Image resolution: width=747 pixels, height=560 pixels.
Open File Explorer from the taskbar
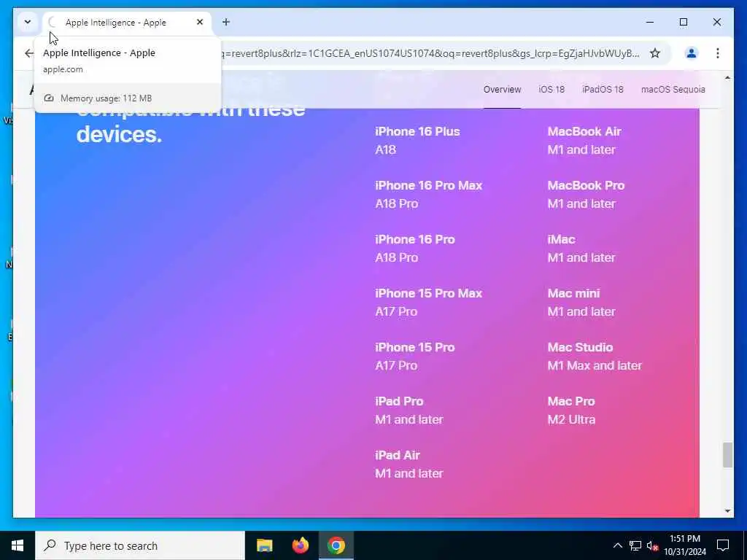coord(264,545)
